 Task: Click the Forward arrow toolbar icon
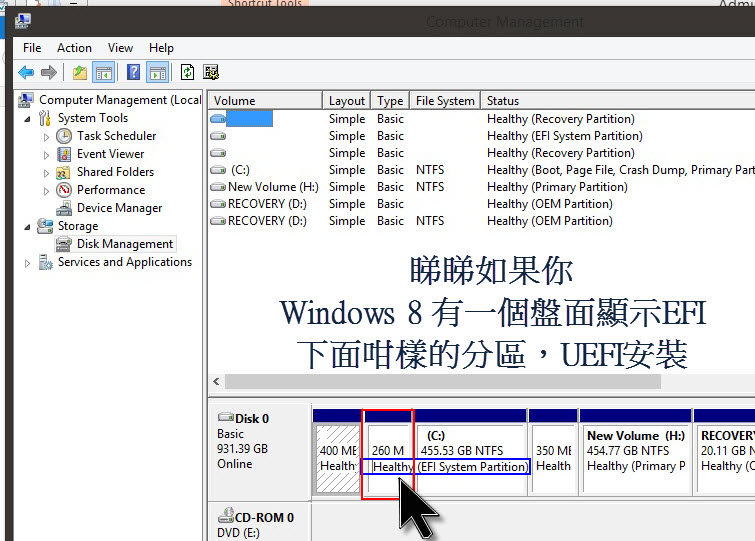pyautogui.click(x=49, y=73)
